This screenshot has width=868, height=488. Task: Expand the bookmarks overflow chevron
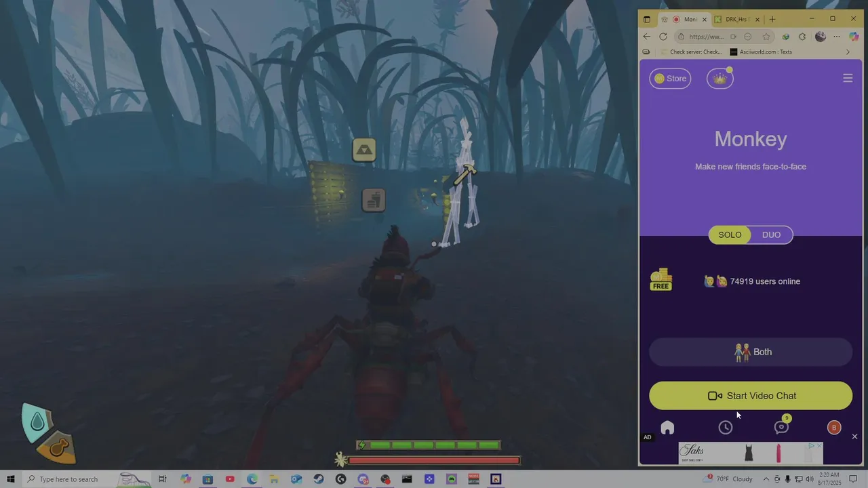(x=848, y=52)
